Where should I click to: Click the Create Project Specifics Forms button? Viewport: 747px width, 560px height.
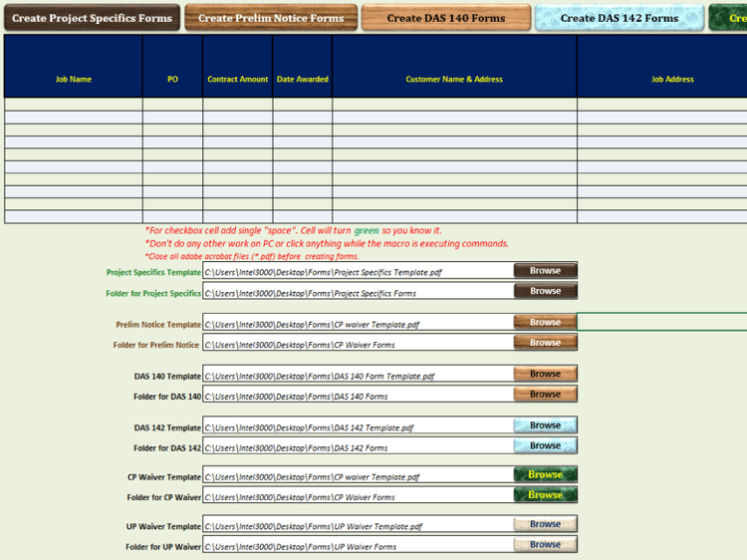(92, 18)
